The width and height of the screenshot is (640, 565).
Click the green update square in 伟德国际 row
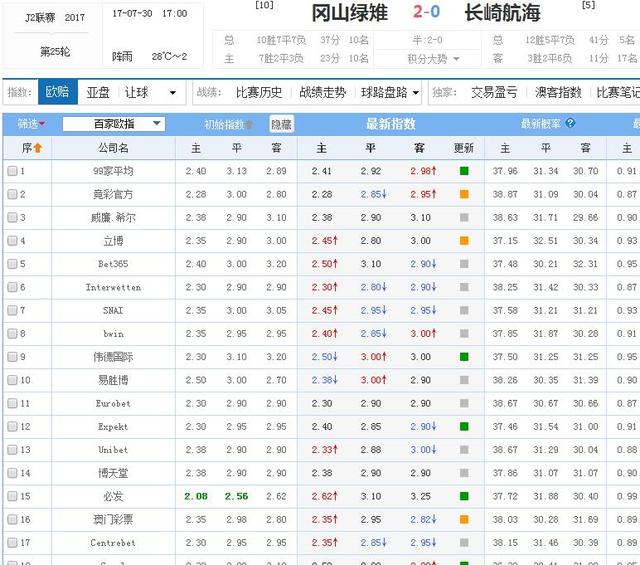(464, 357)
